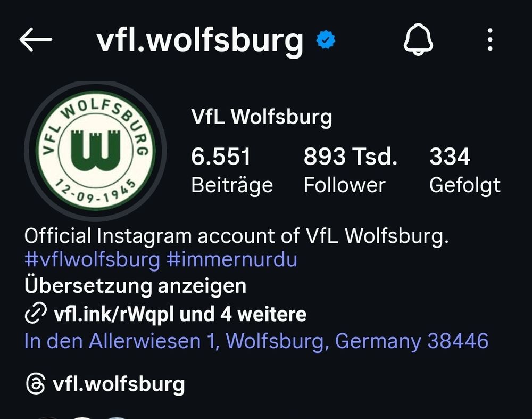This screenshot has height=419, width=532.
Task: Open the #immernurdu hashtag
Action: coord(232,260)
